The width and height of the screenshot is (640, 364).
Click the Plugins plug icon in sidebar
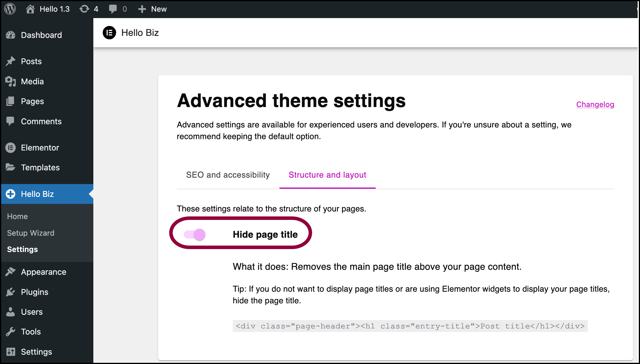click(11, 292)
